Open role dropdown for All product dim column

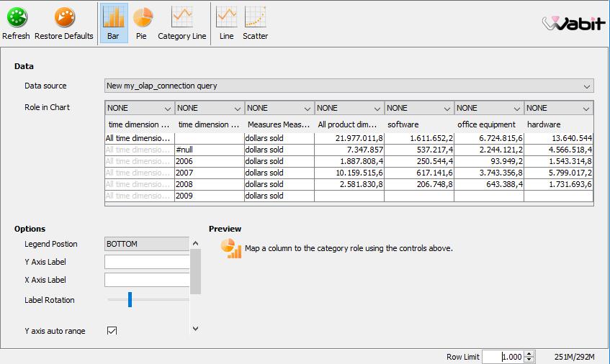click(349, 108)
